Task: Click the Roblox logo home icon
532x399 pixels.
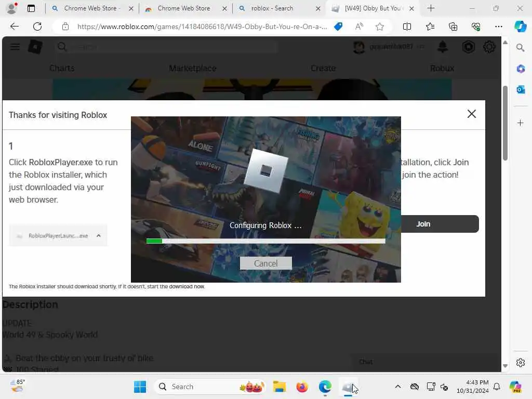Action: [x=35, y=47]
